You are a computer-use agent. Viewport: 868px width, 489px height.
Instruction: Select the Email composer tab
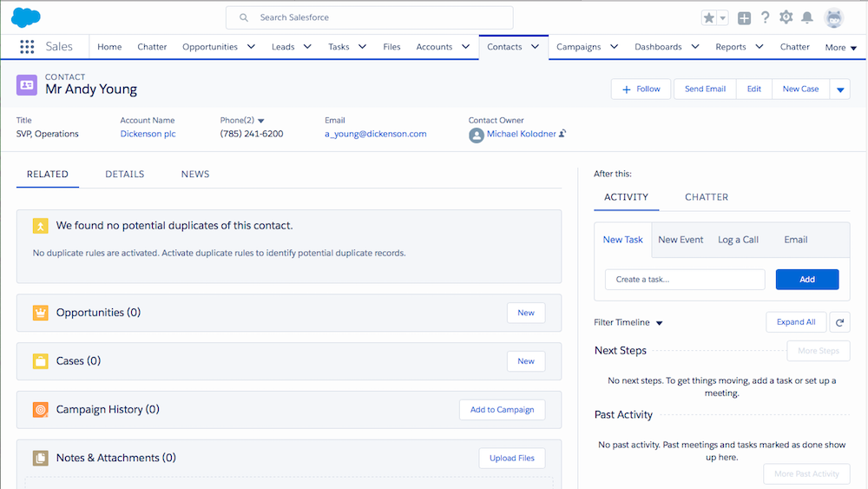click(x=795, y=240)
